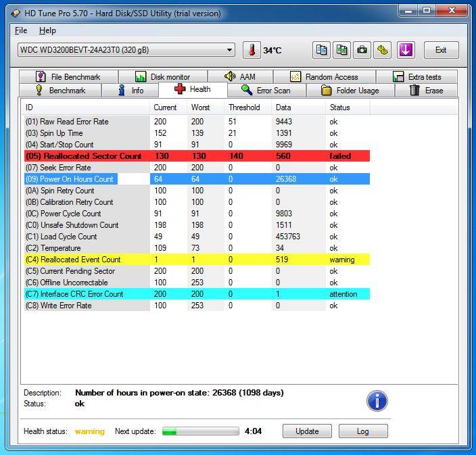Select the Offline Uncorrectable row
The height and width of the screenshot is (455, 476).
(197, 283)
